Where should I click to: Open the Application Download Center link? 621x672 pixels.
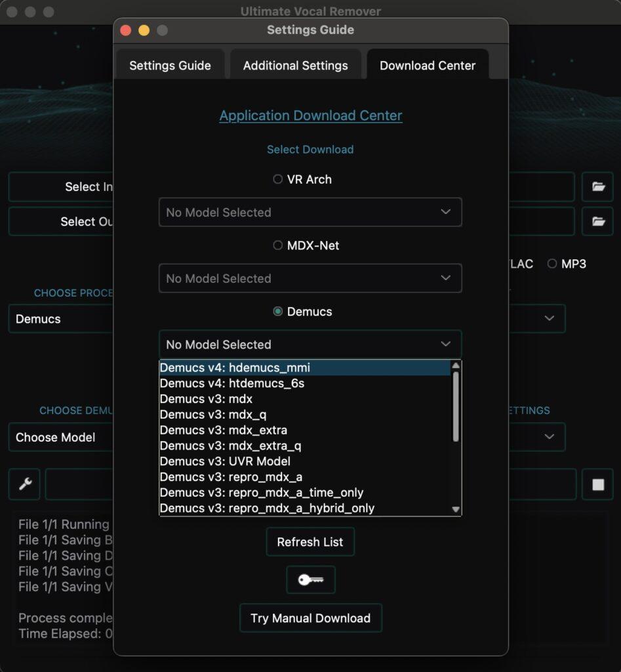310,116
